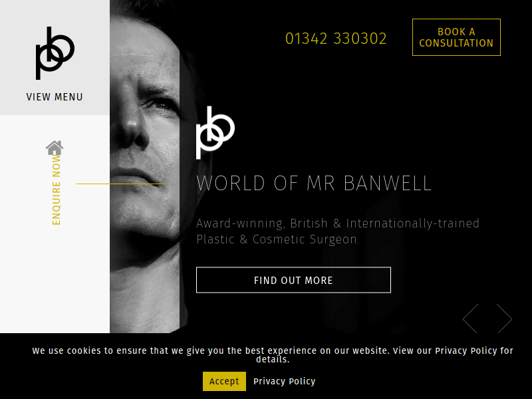Open the FIND OUT MORE button
This screenshot has height=399, width=532.
[x=293, y=280]
